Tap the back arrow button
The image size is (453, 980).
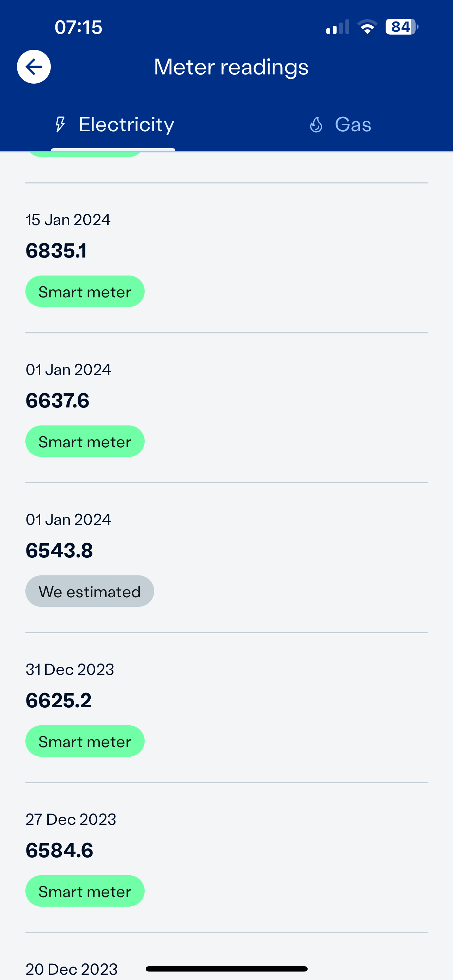click(34, 67)
